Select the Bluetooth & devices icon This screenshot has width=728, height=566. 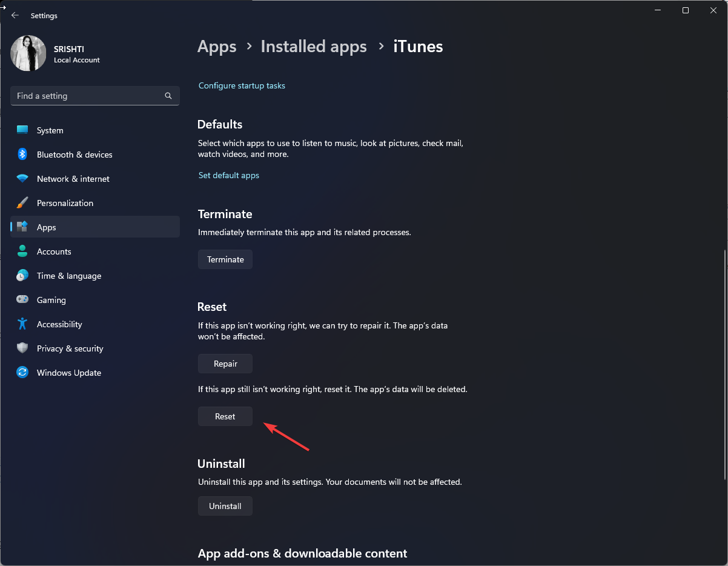tap(22, 154)
